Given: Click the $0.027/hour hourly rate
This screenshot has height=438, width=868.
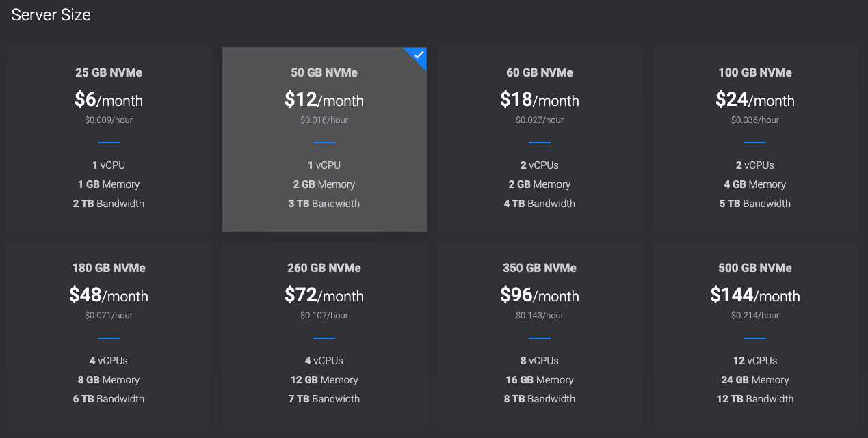Looking at the screenshot, I should (x=540, y=120).
